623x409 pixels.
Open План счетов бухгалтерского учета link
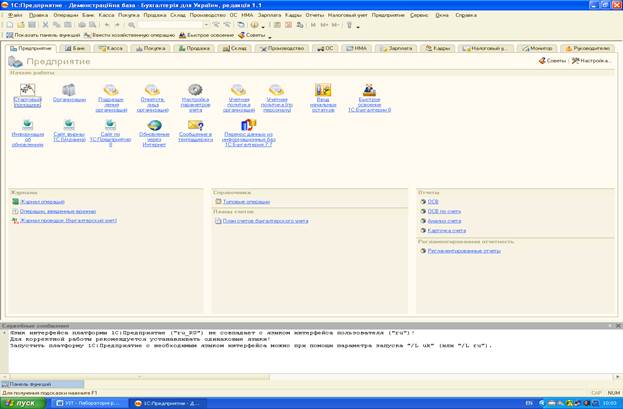coord(265,221)
